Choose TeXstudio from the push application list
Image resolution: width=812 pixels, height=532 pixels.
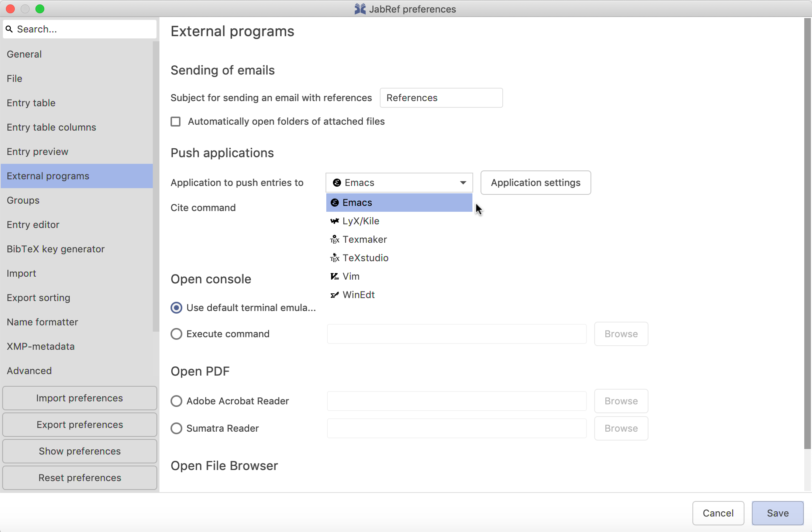(x=365, y=258)
